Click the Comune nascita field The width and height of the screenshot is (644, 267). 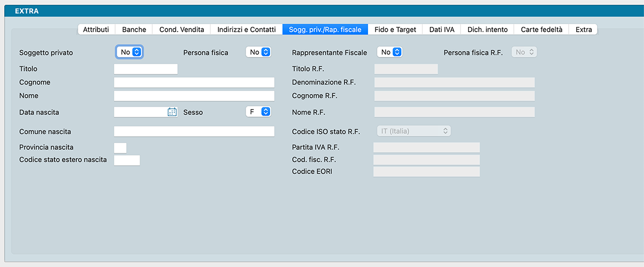pos(194,132)
